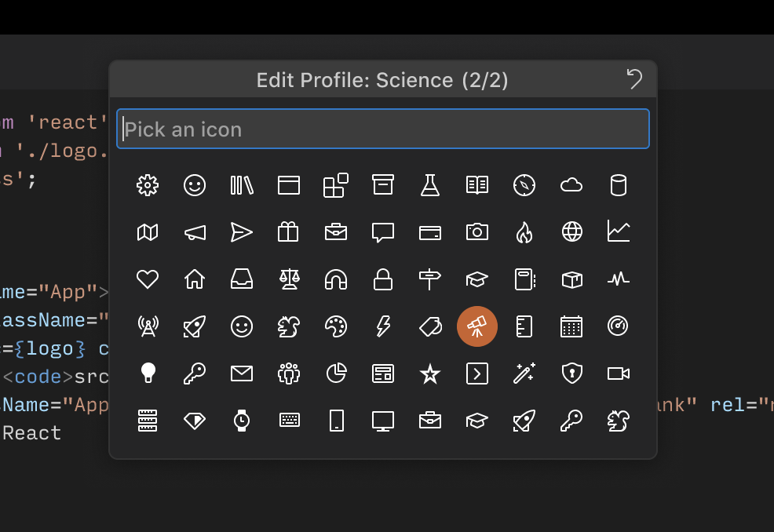774x532 pixels.
Task: Select the open book icon
Action: tap(477, 185)
